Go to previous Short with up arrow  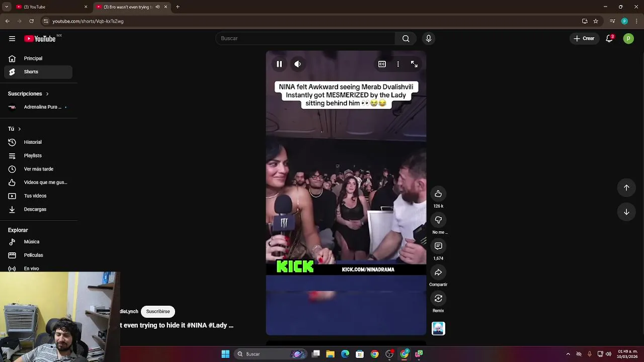pyautogui.click(x=626, y=188)
